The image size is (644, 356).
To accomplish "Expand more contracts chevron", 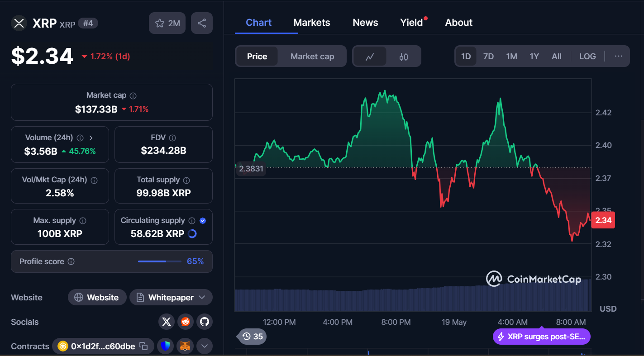I will click(x=204, y=346).
